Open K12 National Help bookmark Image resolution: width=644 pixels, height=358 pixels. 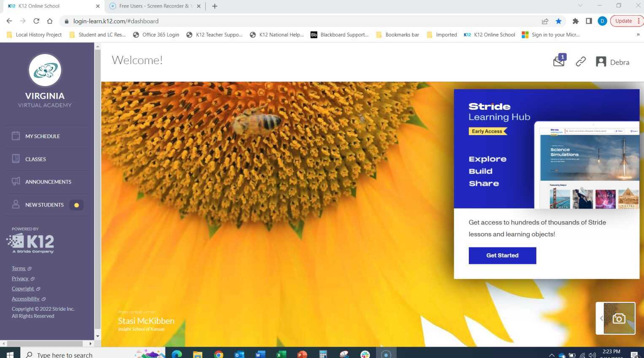tap(277, 35)
